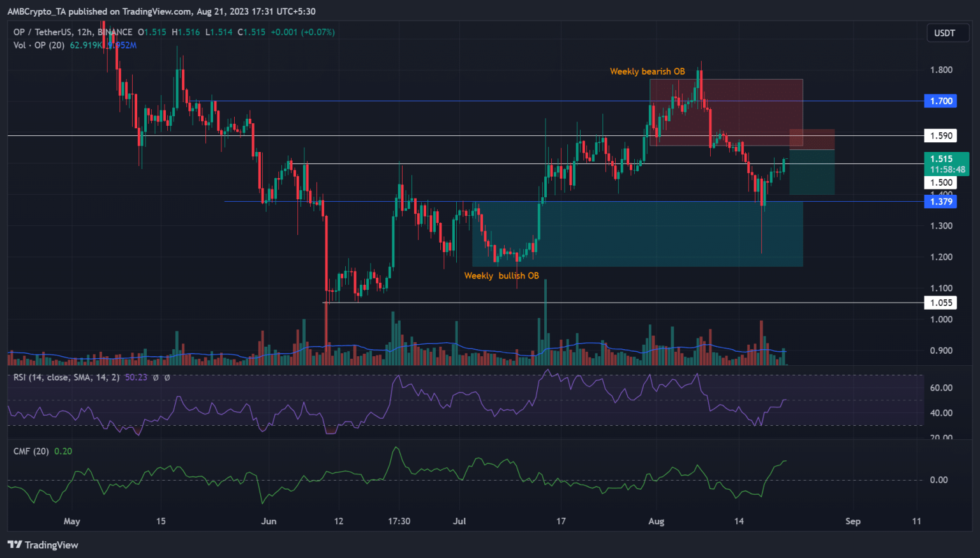This screenshot has height=558, width=980.
Task: Click the blue 1.379 price level label
Action: pos(940,202)
